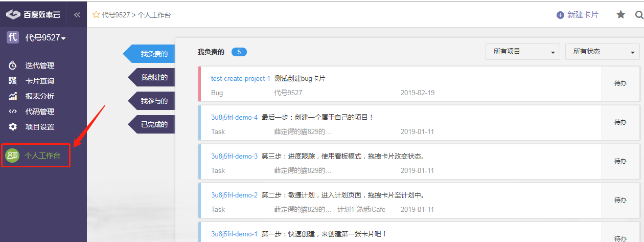Image resolution: width=644 pixels, height=242 pixels.
Task: Click 代号9527 in the breadcrumb
Action: coord(116,15)
